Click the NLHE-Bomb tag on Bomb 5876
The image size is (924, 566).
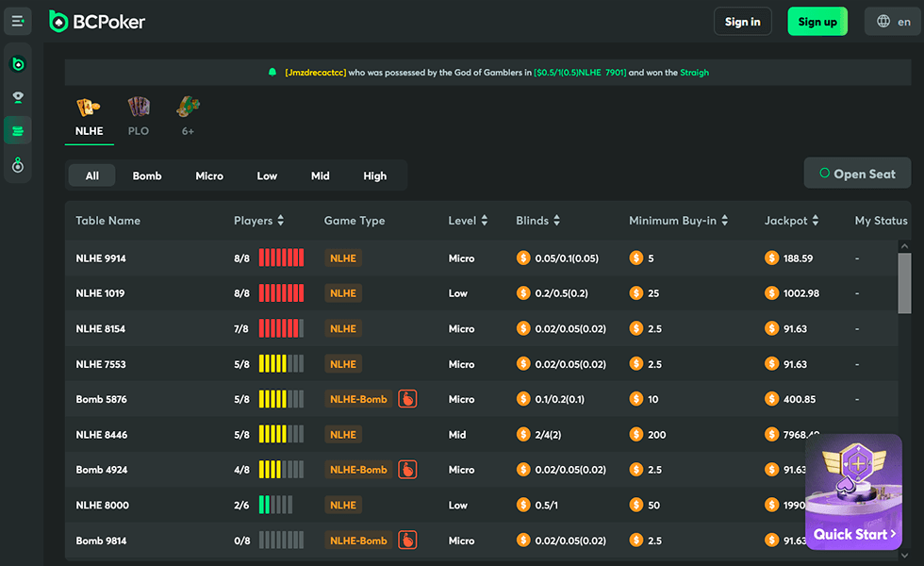(x=358, y=399)
